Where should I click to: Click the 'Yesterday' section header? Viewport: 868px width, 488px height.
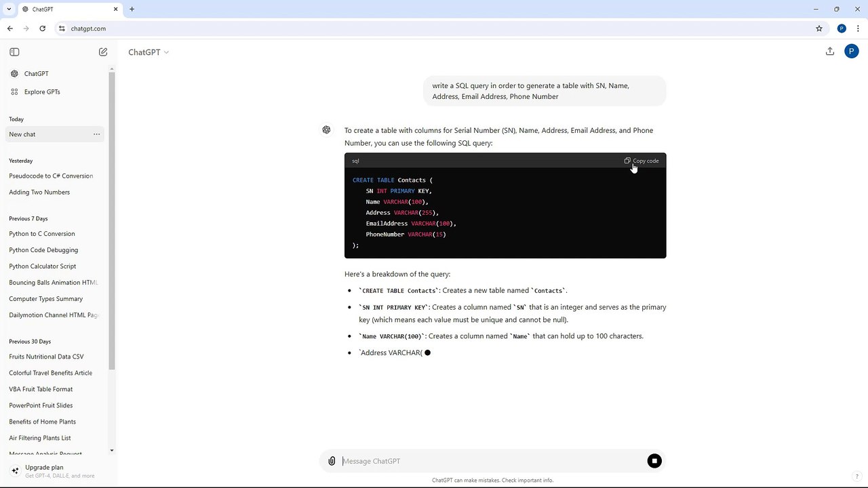21,161
